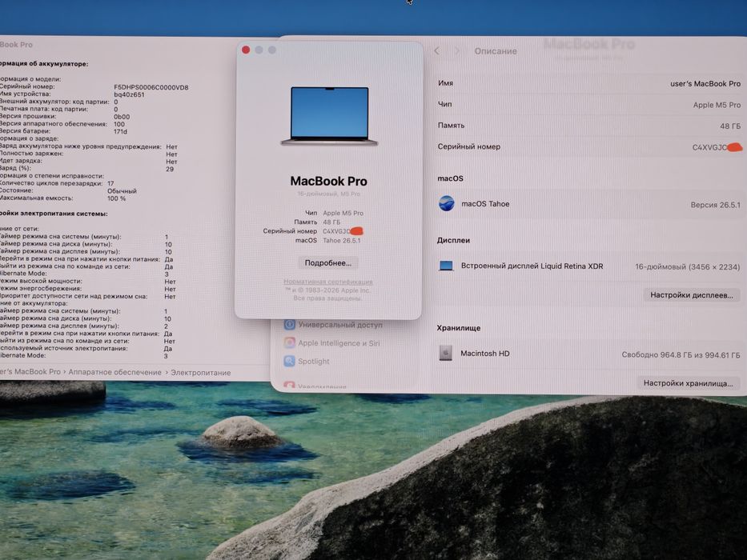Click the Описание window title
The image size is (747, 560).
(496, 51)
